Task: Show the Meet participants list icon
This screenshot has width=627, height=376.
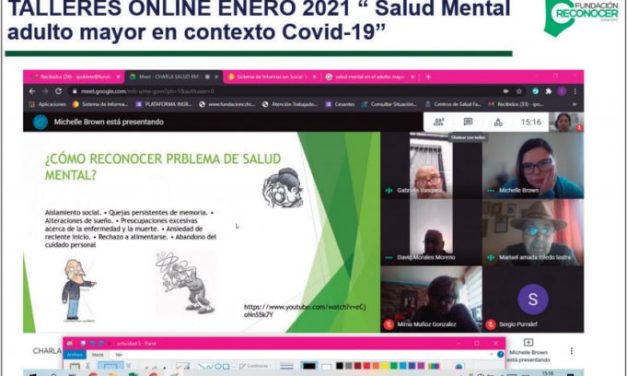Action: pyautogui.click(x=439, y=122)
